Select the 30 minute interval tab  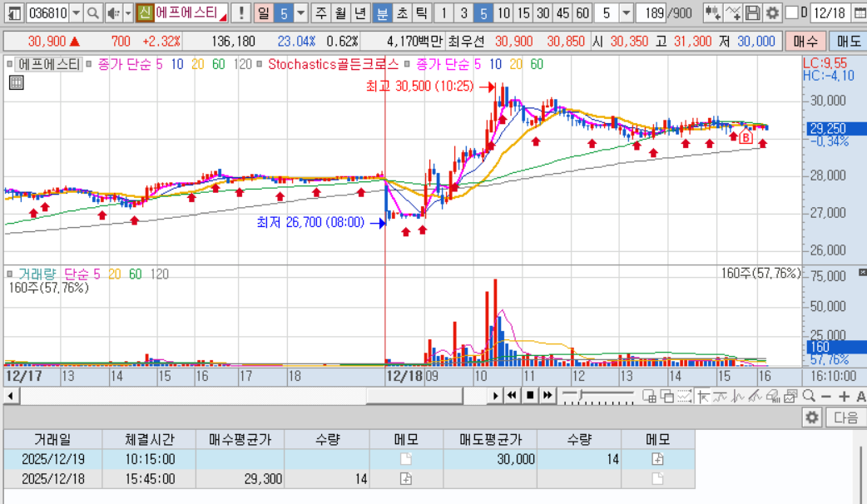click(x=543, y=12)
